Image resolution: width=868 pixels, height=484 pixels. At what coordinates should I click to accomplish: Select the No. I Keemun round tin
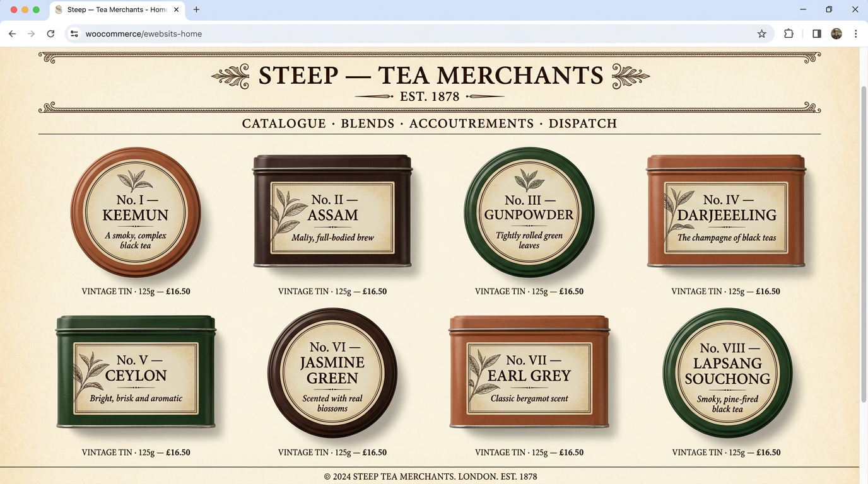click(x=136, y=212)
